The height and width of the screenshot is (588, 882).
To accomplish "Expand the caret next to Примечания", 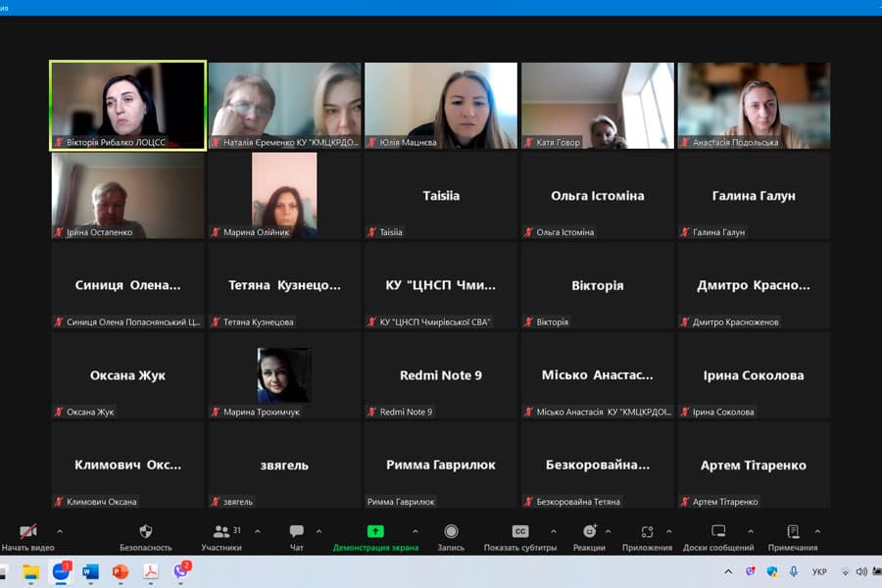I will coord(817,530).
